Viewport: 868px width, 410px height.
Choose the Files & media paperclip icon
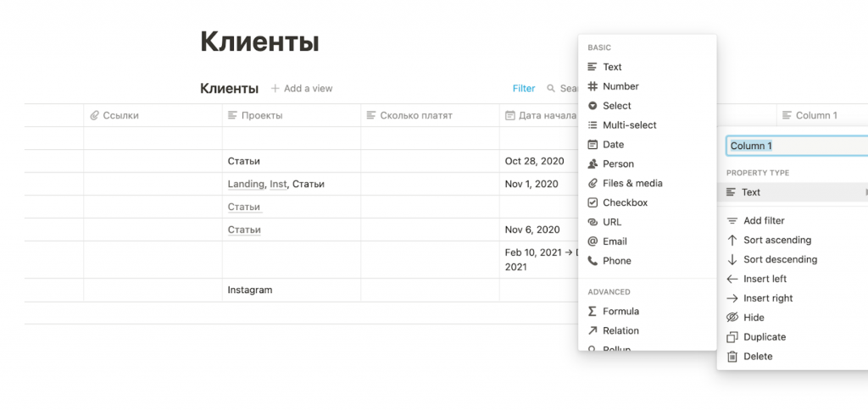coord(593,184)
